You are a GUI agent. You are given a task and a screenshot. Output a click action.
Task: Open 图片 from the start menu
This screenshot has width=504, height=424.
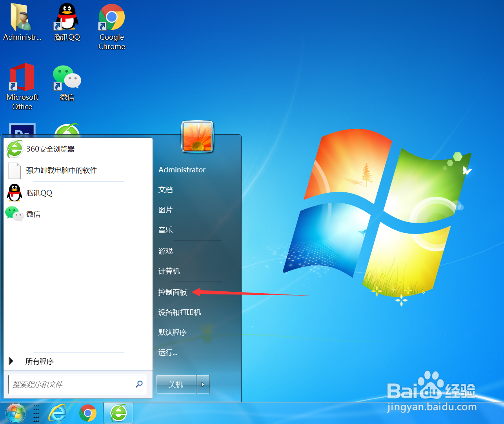[166, 210]
